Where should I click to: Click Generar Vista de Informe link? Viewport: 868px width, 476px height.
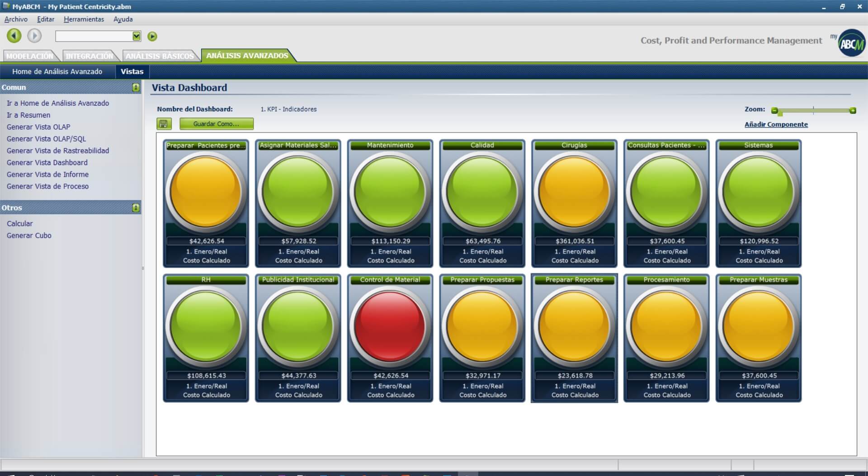click(x=47, y=174)
